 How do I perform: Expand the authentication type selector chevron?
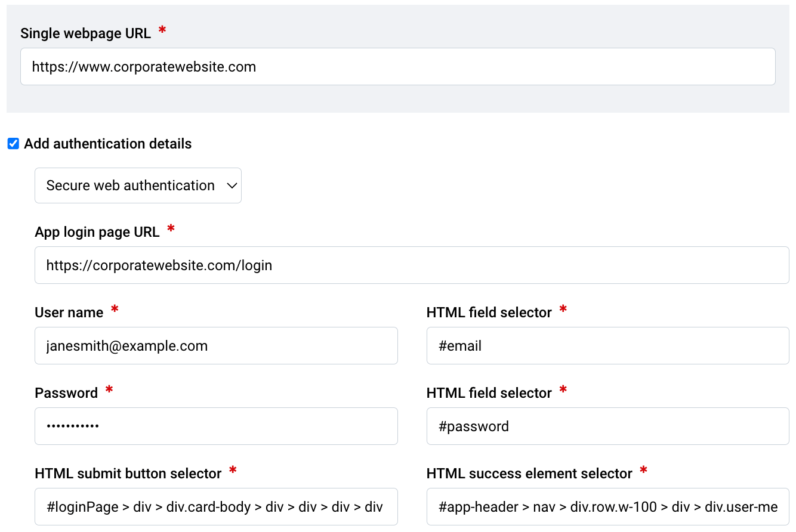[232, 185]
